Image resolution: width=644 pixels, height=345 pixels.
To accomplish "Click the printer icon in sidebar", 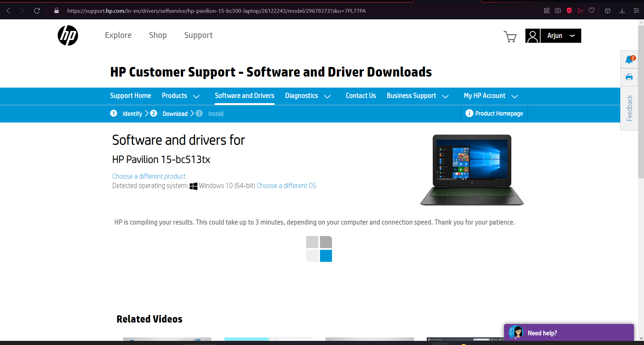I will click(629, 77).
